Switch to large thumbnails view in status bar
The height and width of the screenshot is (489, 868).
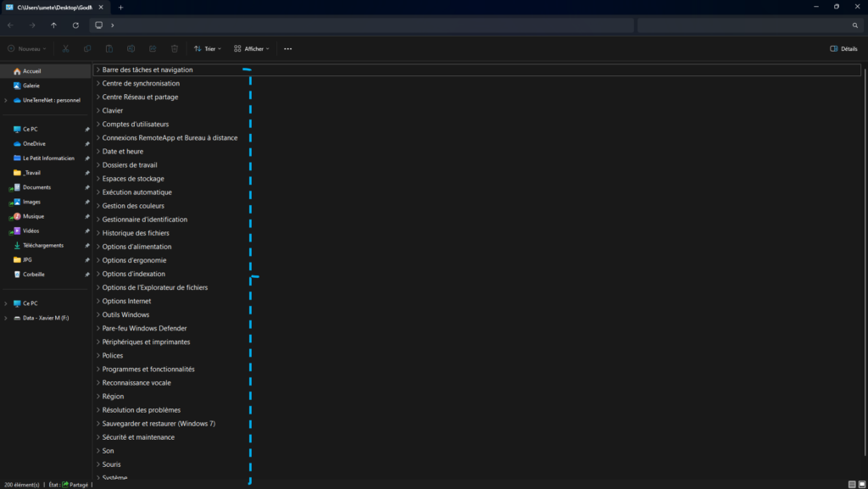click(x=862, y=483)
